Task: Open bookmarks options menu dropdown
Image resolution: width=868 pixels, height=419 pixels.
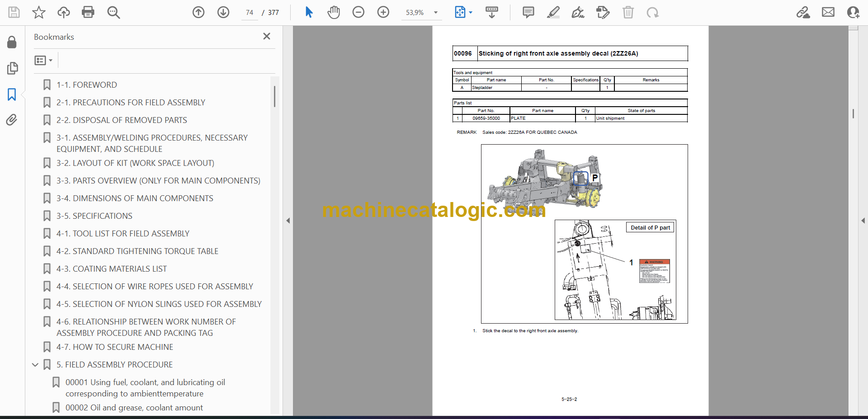Action: (x=43, y=60)
